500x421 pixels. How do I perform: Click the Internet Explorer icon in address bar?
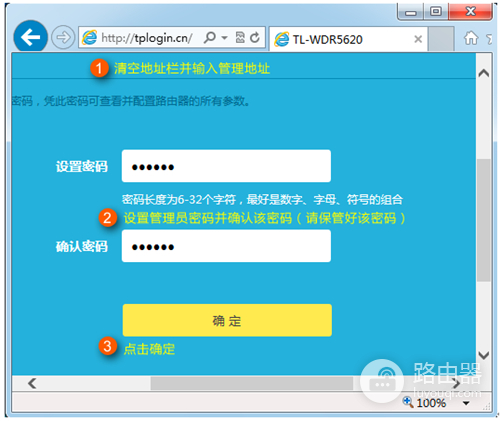[89, 37]
